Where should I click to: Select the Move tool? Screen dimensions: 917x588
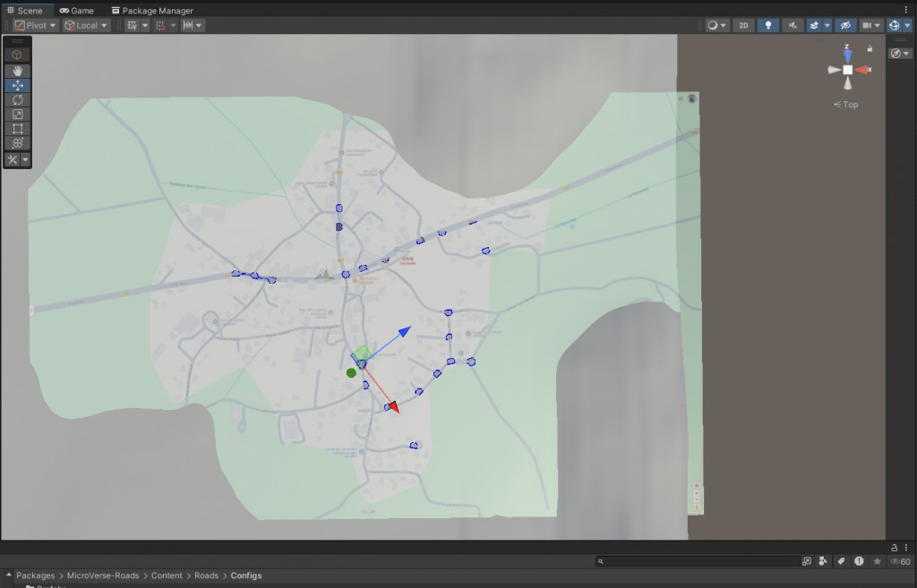17,85
